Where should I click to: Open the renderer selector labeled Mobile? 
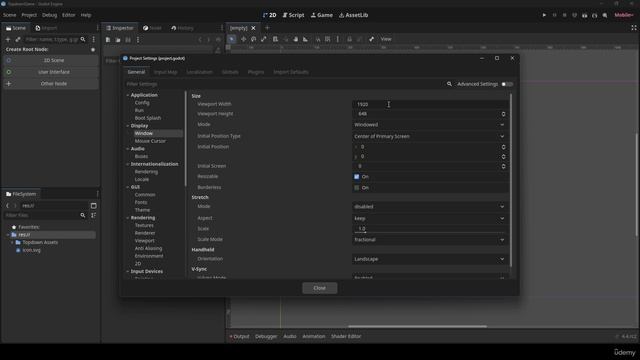(624, 15)
